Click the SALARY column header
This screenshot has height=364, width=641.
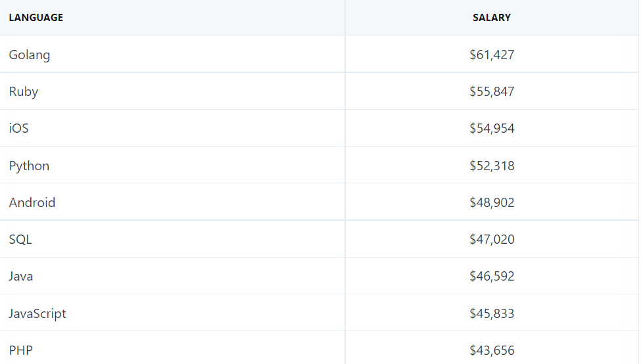click(492, 18)
